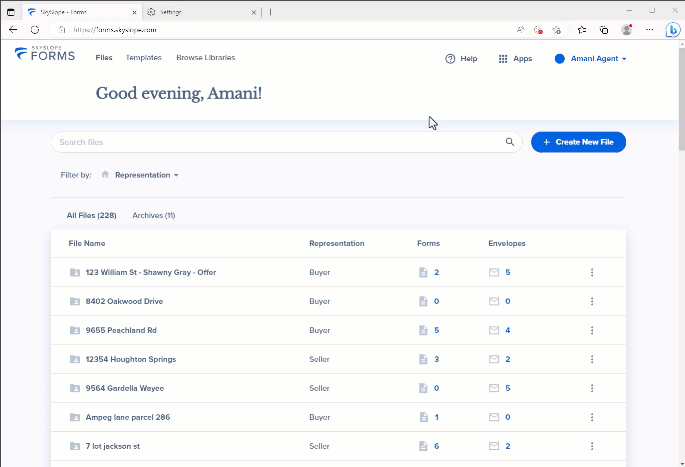This screenshot has width=685, height=467.
Task: Click folder icon for 12354 Houghton Springs
Action: tap(75, 359)
